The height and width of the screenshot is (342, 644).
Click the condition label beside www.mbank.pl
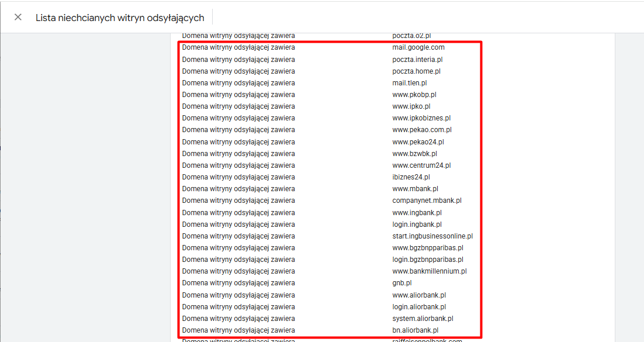[x=238, y=189]
